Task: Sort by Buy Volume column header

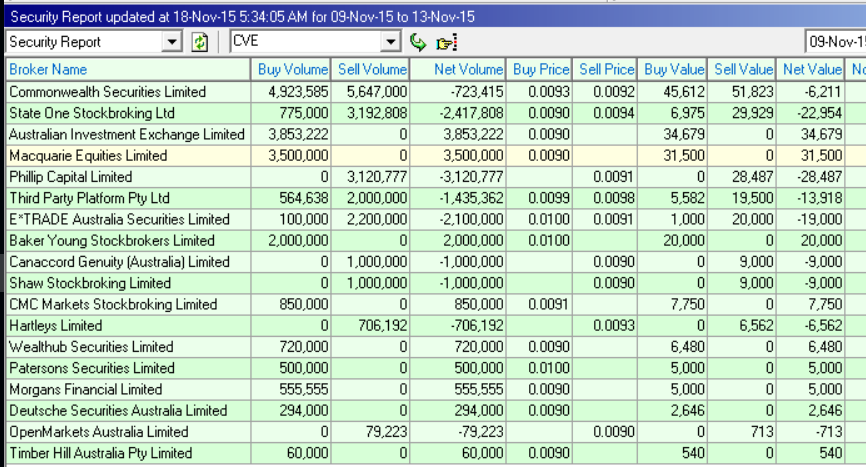Action: (291, 70)
